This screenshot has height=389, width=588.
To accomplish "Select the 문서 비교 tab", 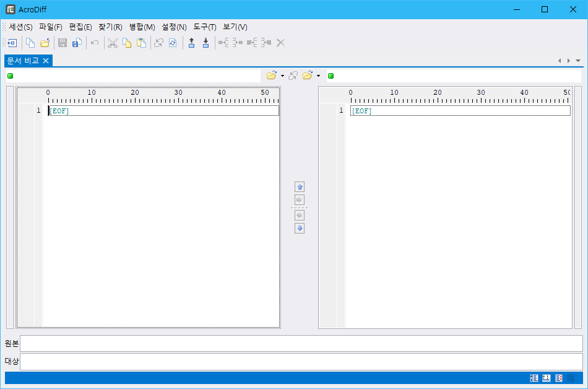I will tap(24, 61).
